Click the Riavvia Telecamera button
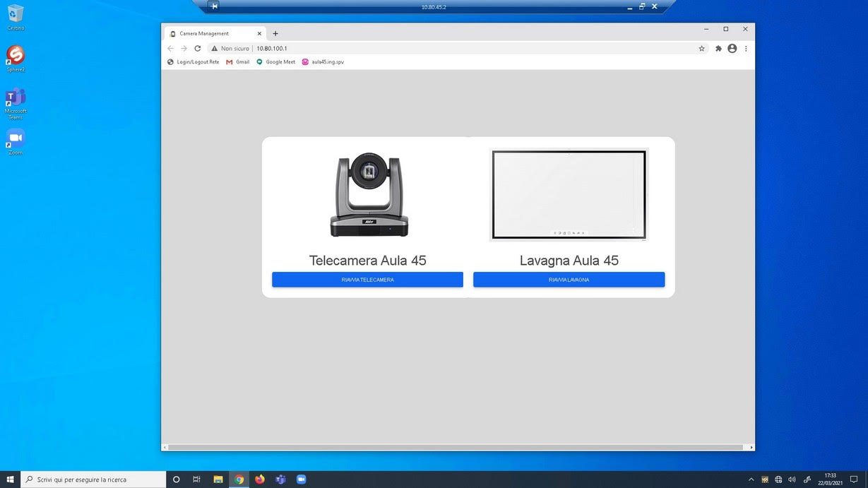The width and height of the screenshot is (868, 488). click(x=367, y=280)
